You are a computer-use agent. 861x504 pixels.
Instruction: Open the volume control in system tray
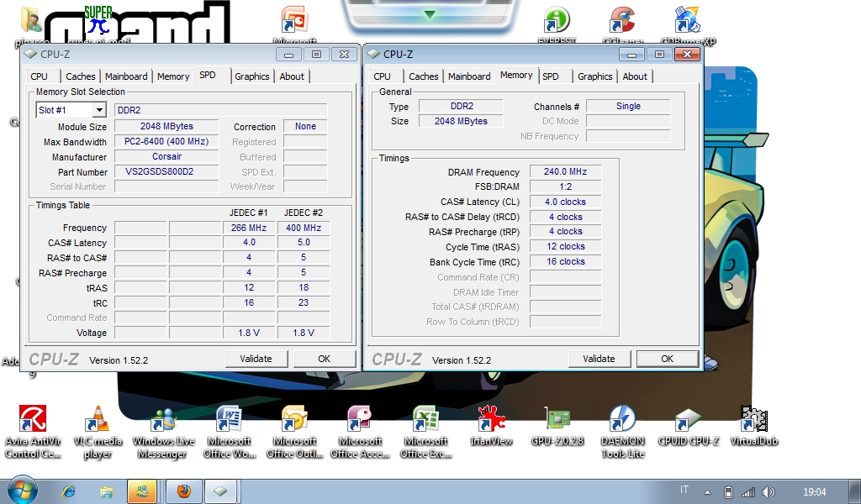click(x=769, y=491)
